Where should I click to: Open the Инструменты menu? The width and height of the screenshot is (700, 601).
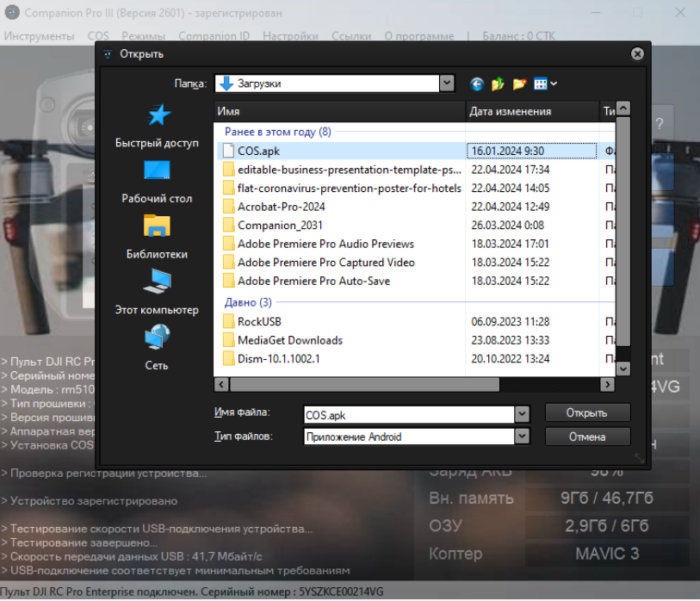40,35
